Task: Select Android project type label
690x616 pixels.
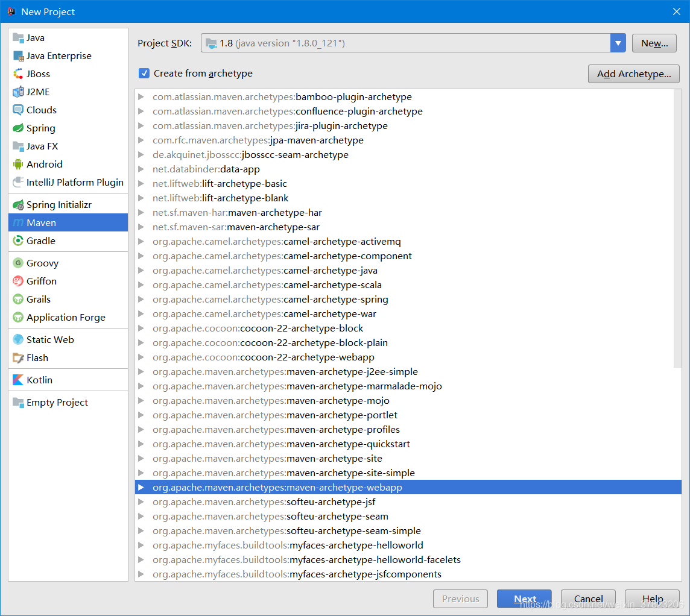Action: click(x=45, y=165)
